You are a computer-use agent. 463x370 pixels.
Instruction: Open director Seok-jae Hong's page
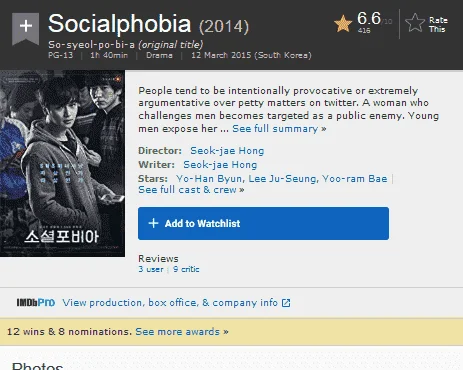coord(227,151)
